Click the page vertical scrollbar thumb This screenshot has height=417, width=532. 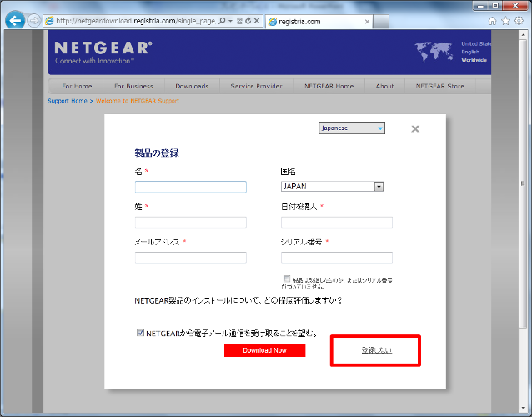(x=523, y=183)
